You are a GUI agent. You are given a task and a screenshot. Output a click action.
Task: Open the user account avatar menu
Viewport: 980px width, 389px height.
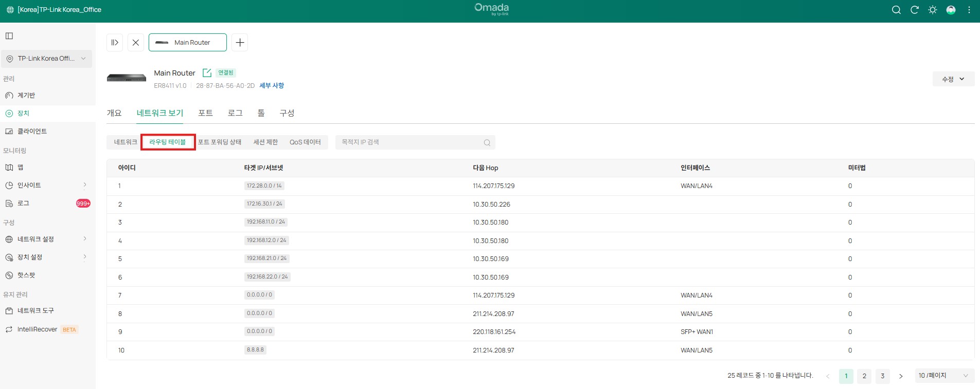point(951,10)
